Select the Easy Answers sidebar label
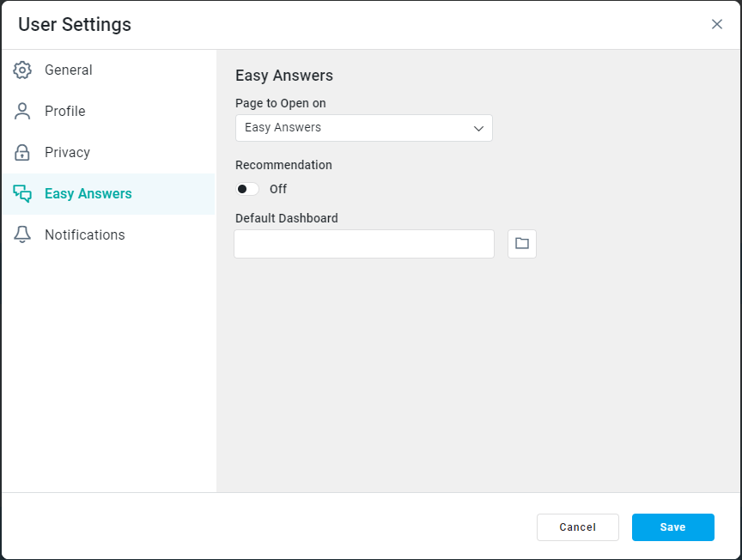 (88, 194)
